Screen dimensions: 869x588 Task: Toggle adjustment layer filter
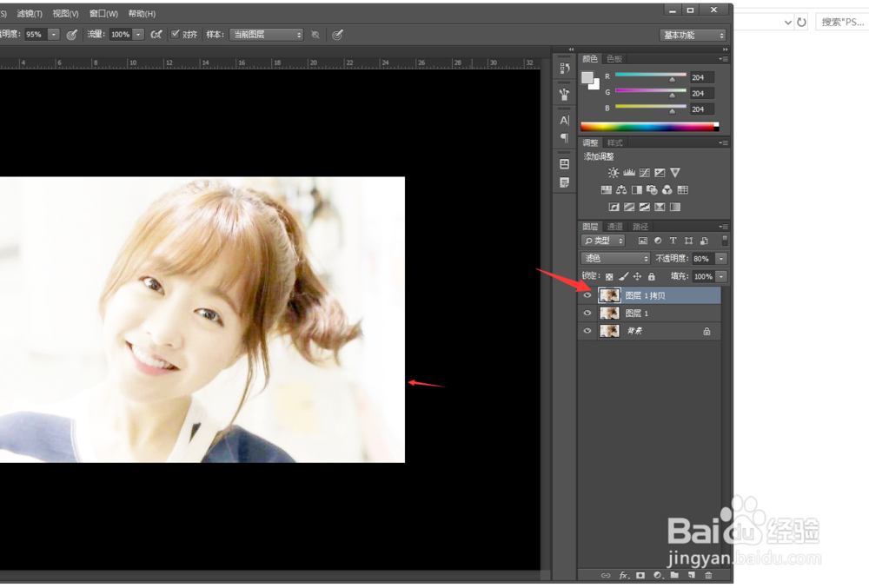658,241
